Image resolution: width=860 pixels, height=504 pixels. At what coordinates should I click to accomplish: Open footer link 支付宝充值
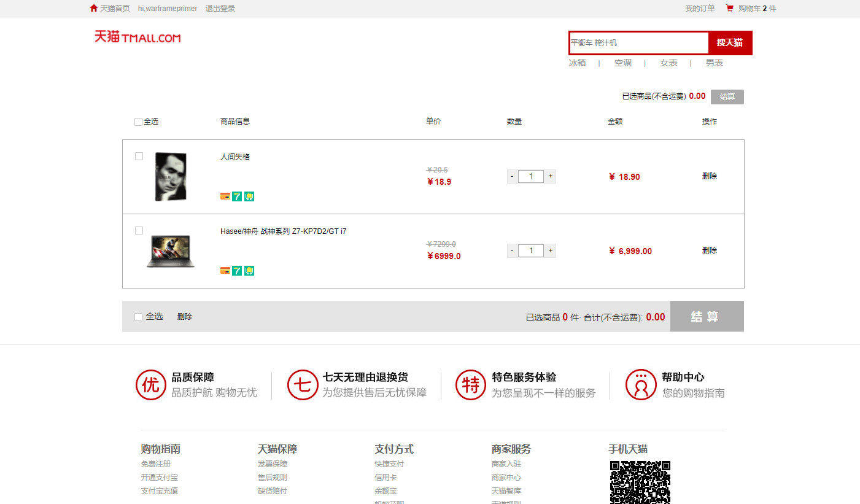(160, 491)
